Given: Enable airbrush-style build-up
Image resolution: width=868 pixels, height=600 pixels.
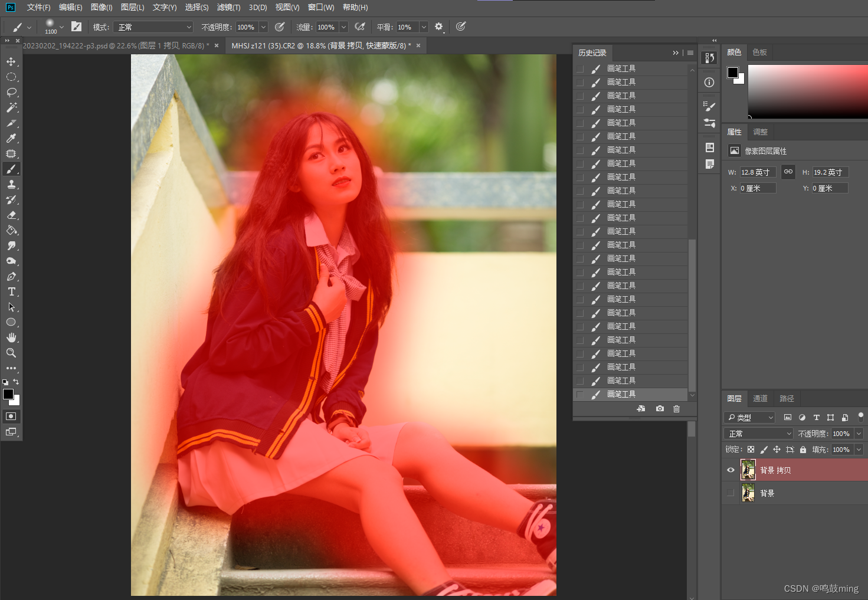Looking at the screenshot, I should tap(360, 27).
